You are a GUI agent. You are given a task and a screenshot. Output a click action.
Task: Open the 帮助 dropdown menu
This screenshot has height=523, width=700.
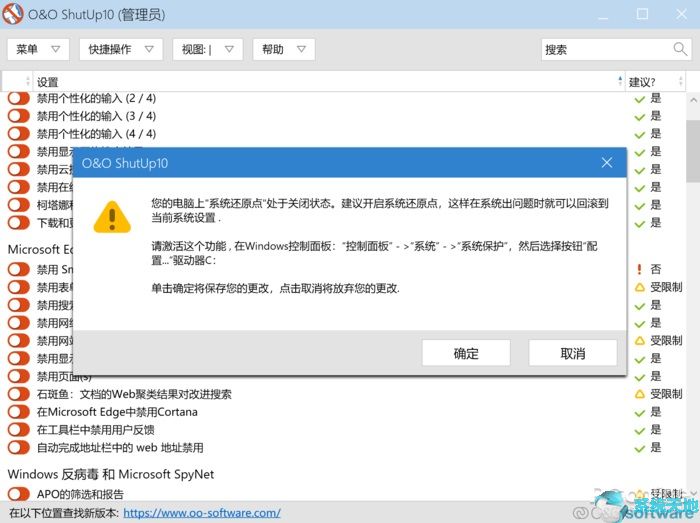[x=283, y=49]
